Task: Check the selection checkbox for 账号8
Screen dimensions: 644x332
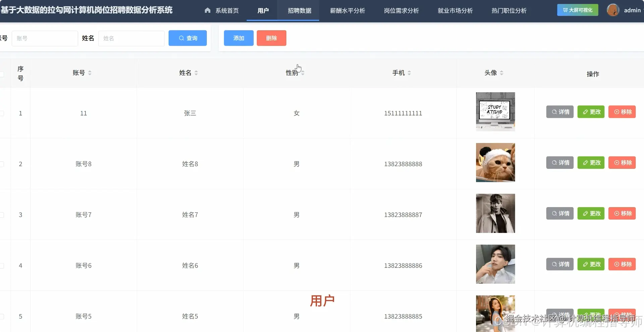Action: point(2,164)
